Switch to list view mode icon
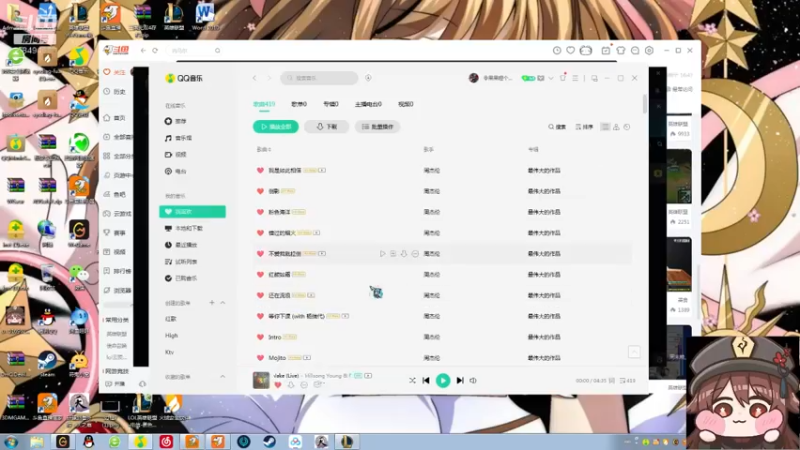 (x=605, y=127)
